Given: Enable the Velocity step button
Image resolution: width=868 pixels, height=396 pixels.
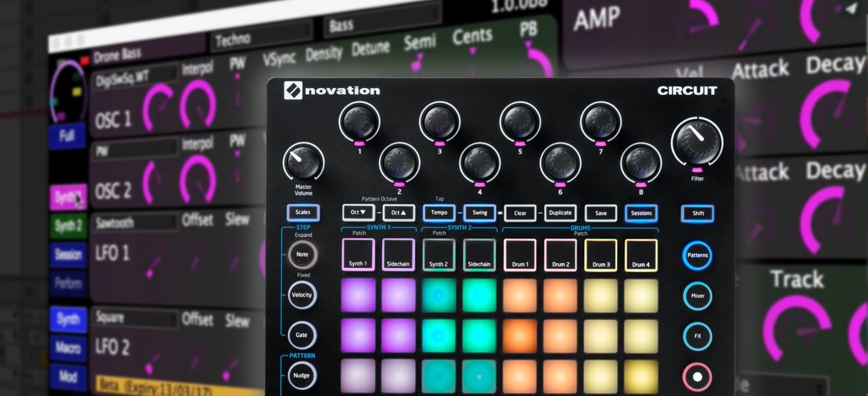Looking at the screenshot, I should [302, 295].
